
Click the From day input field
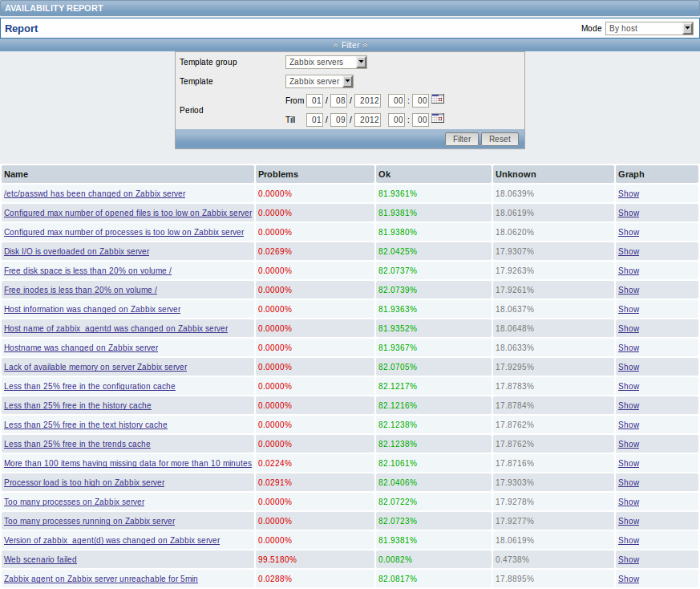point(315,100)
